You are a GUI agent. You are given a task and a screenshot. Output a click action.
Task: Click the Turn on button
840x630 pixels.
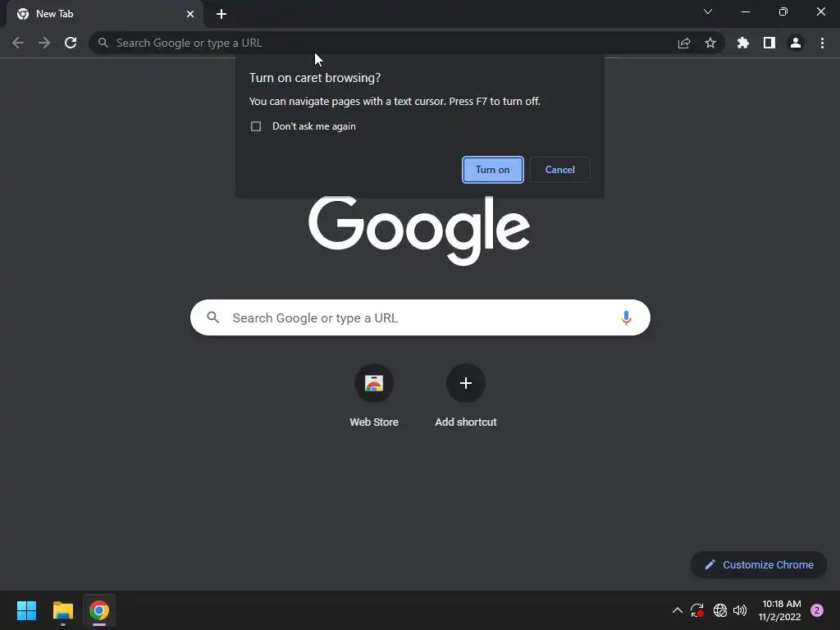493,170
